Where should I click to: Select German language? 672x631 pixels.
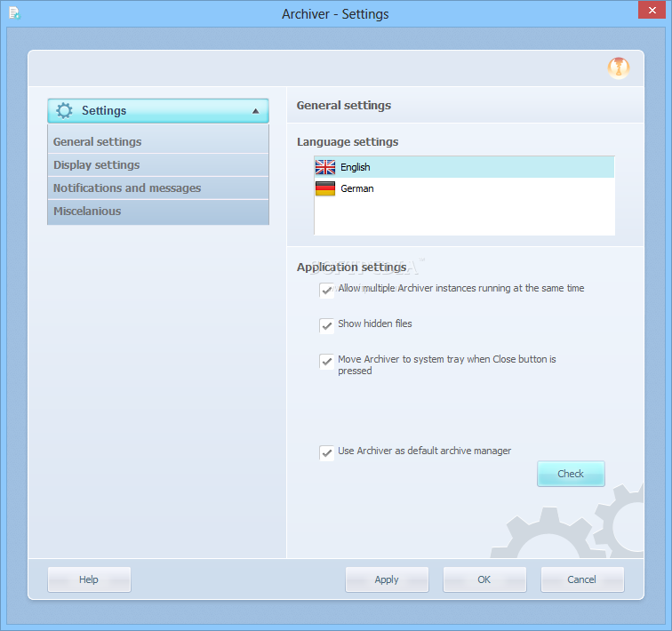tap(465, 188)
